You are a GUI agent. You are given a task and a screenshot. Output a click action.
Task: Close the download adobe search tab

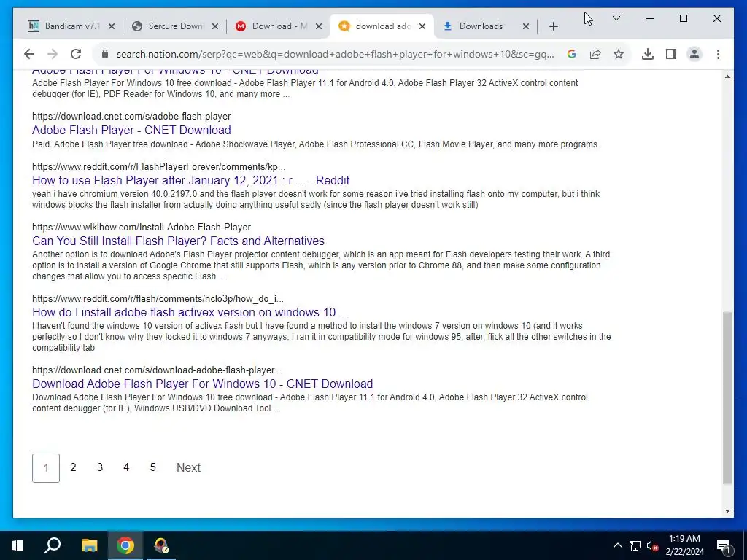[422, 26]
